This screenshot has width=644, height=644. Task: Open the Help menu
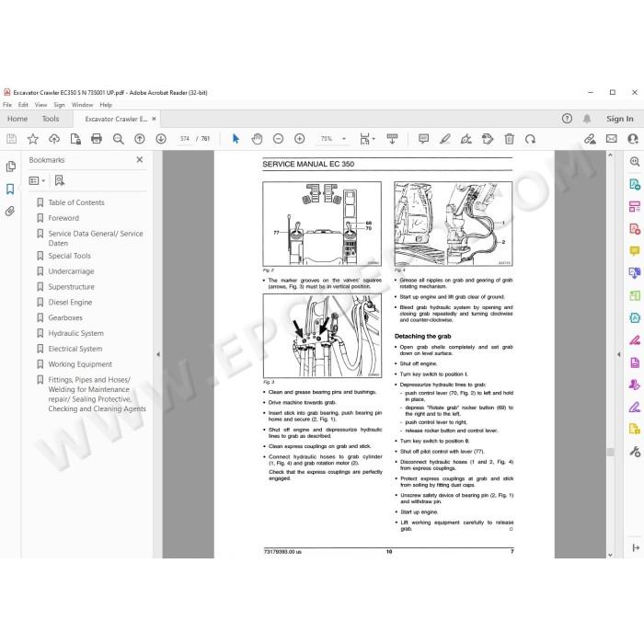click(x=106, y=105)
